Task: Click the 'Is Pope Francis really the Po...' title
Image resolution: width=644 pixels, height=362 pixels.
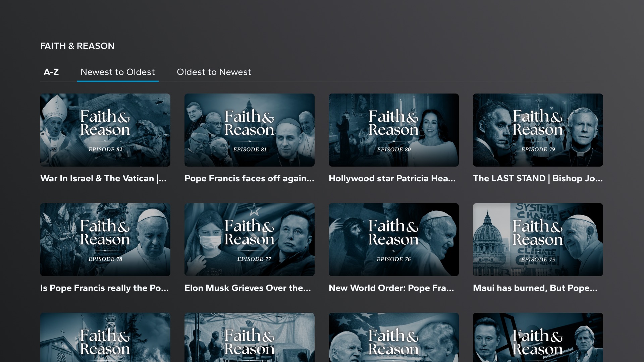Action: [x=104, y=288]
